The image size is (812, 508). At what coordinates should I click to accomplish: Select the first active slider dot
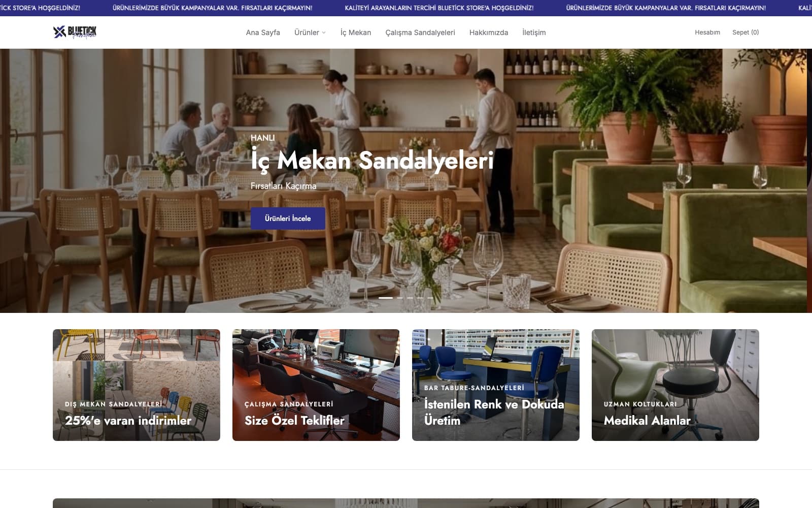click(x=386, y=298)
